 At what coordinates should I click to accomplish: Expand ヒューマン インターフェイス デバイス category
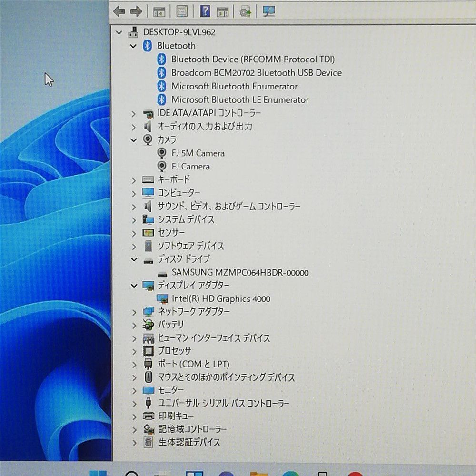[x=134, y=339]
